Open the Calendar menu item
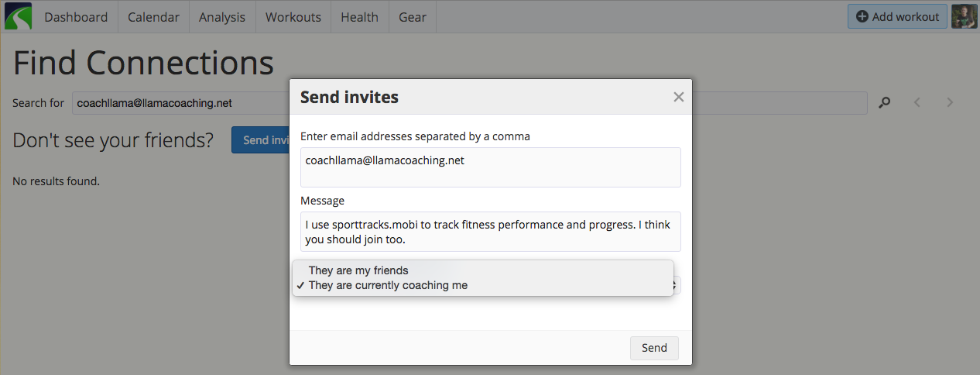 tap(153, 16)
